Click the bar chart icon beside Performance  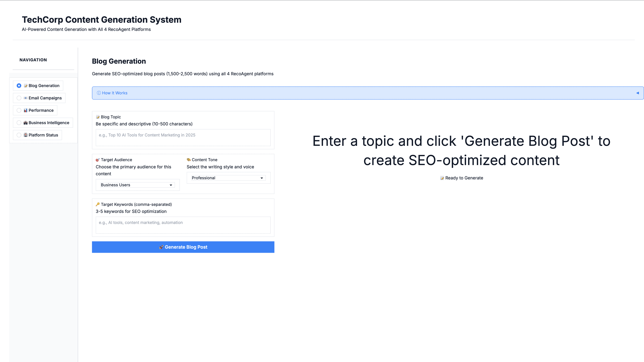pyautogui.click(x=25, y=110)
